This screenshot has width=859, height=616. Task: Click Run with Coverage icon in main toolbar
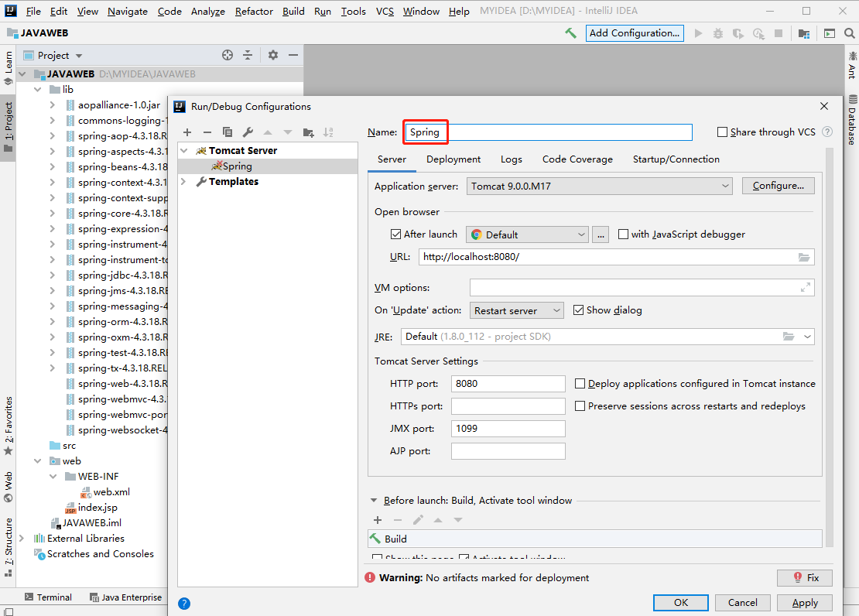tap(738, 33)
